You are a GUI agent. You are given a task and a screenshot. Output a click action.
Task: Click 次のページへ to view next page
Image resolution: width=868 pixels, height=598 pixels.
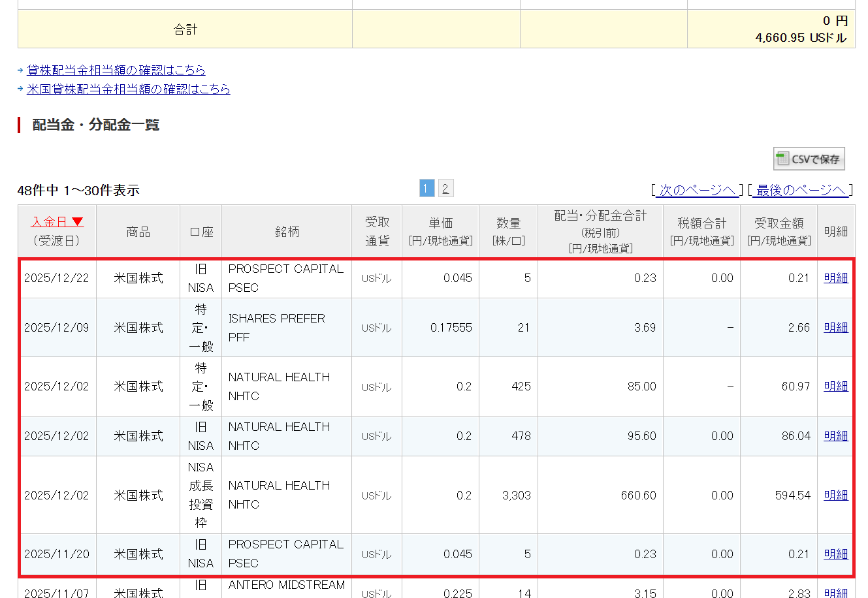tap(697, 190)
